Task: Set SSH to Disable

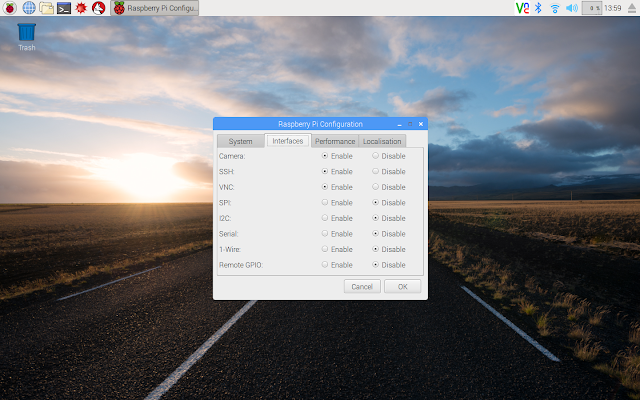Action: pos(389,171)
